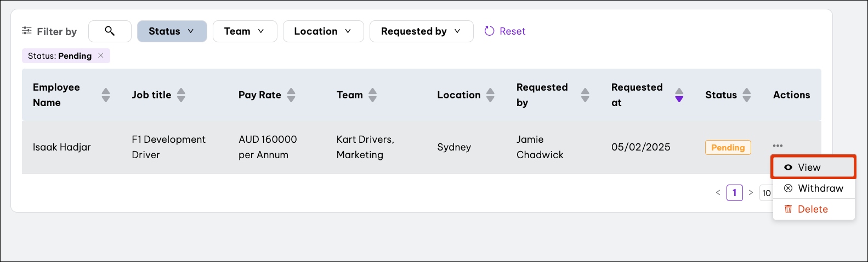
Task: Sort by Requested at column arrows
Action: click(x=679, y=95)
